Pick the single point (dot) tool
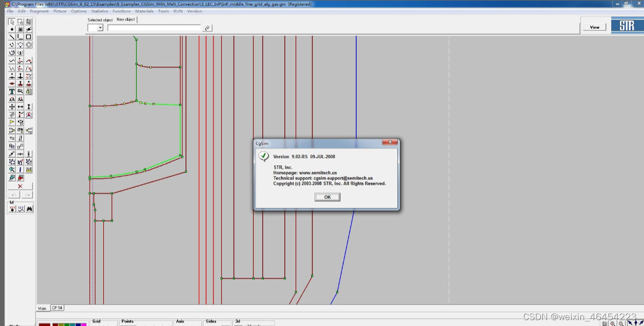The width and height of the screenshot is (644, 326). pyautogui.click(x=12, y=29)
